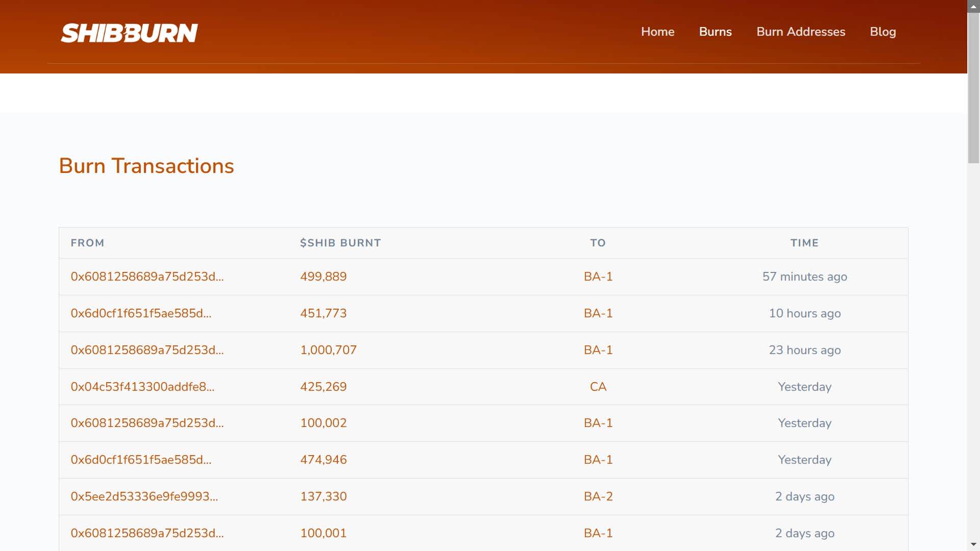Open Burn Addresses in navigation
Image resolution: width=980 pixels, height=551 pixels.
click(x=800, y=32)
